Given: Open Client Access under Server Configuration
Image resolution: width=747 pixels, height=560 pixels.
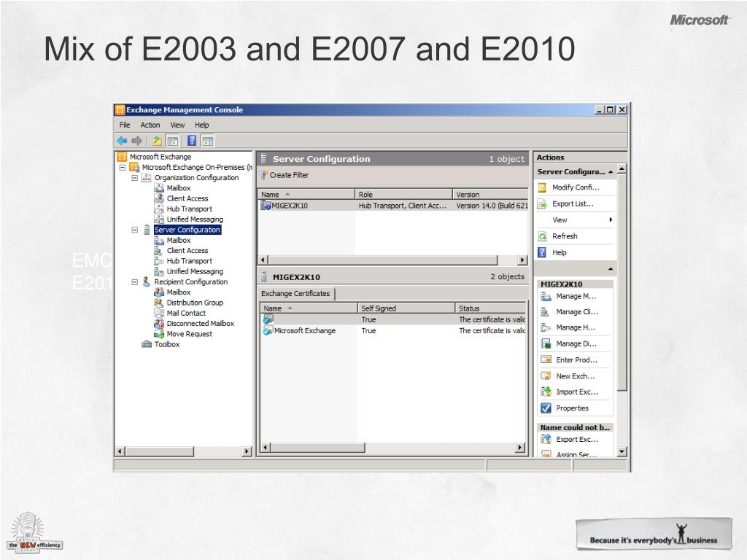Looking at the screenshot, I should point(187,251).
